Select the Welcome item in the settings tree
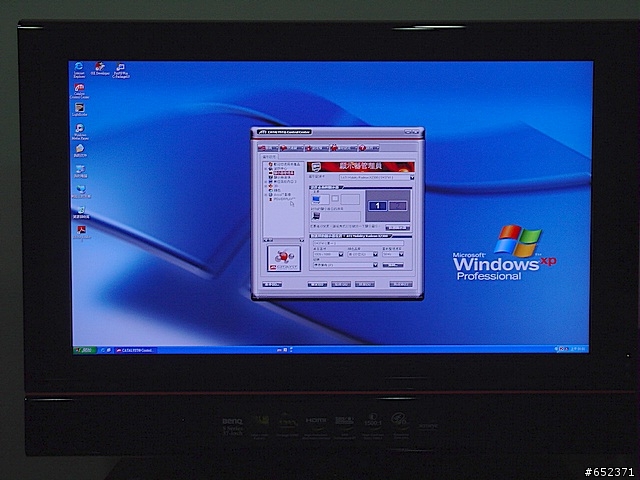This screenshot has width=640, height=480. tap(284, 164)
